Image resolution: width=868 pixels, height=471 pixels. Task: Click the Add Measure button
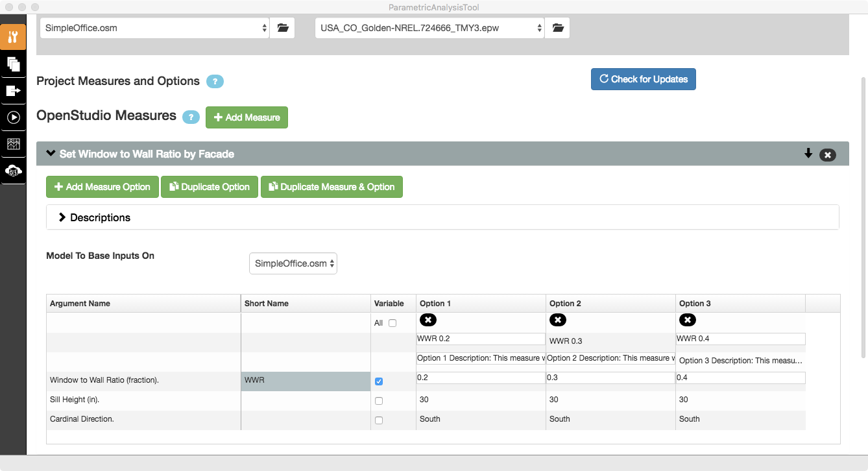pyautogui.click(x=247, y=117)
